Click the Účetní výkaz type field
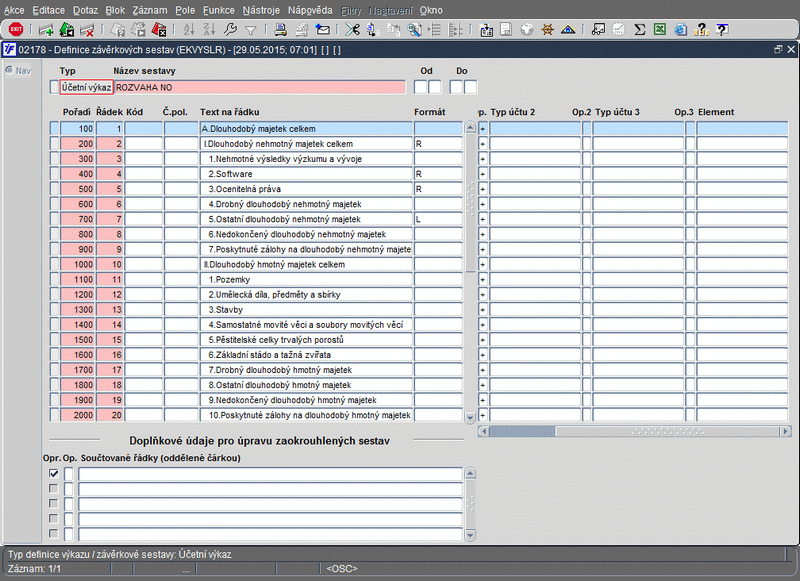 (x=86, y=87)
